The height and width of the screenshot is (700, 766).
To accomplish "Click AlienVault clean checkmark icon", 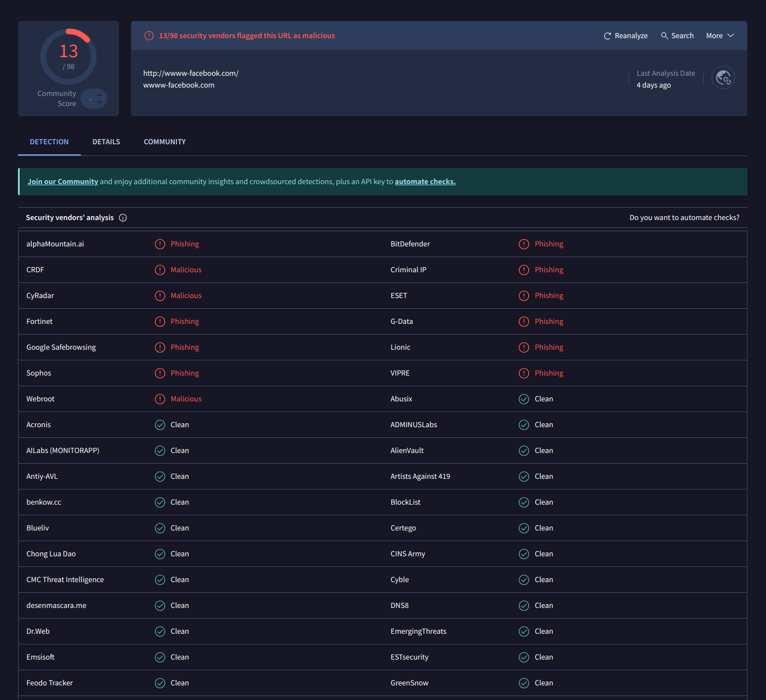I will click(x=524, y=451).
